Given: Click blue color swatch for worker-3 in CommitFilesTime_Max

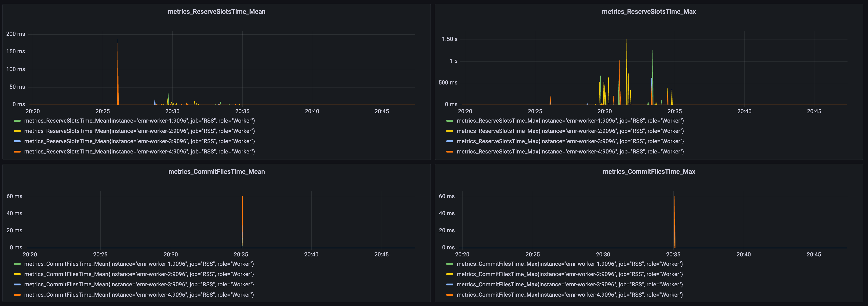Looking at the screenshot, I should 449,284.
